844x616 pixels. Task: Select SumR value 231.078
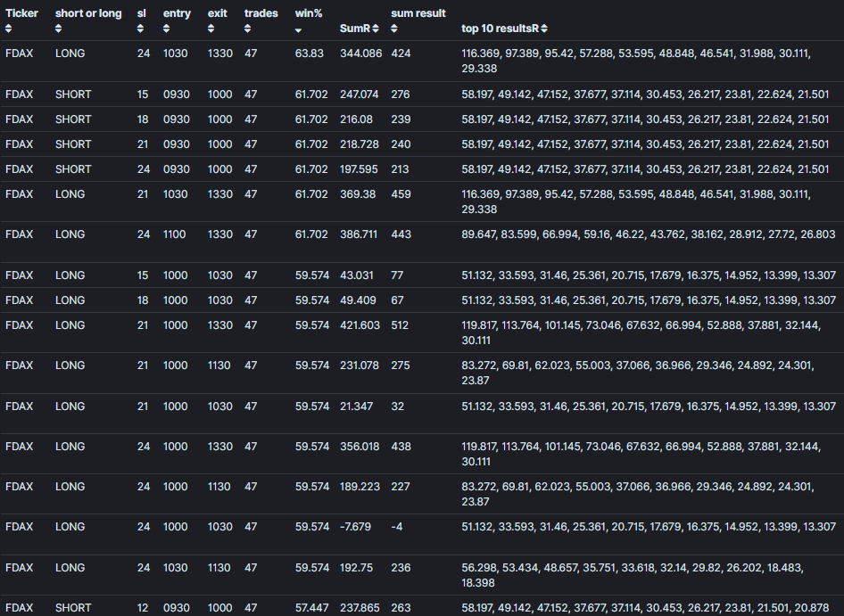point(359,365)
